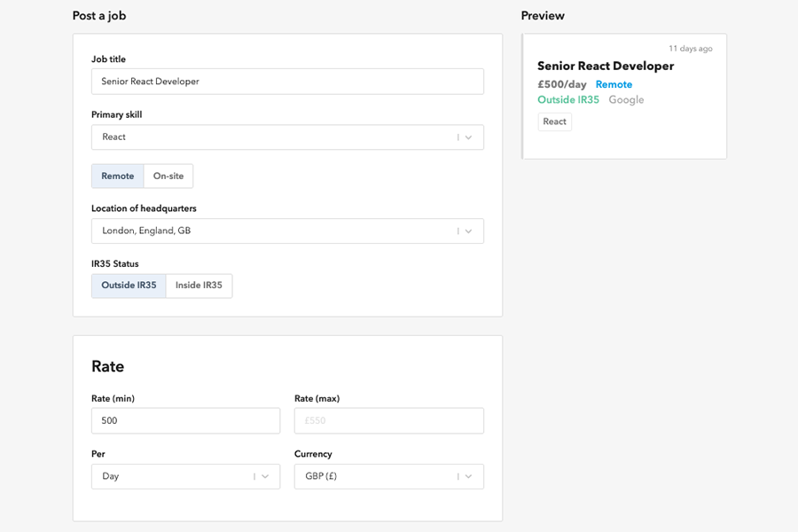
Task: Click the Remote label in preview
Action: coord(614,85)
